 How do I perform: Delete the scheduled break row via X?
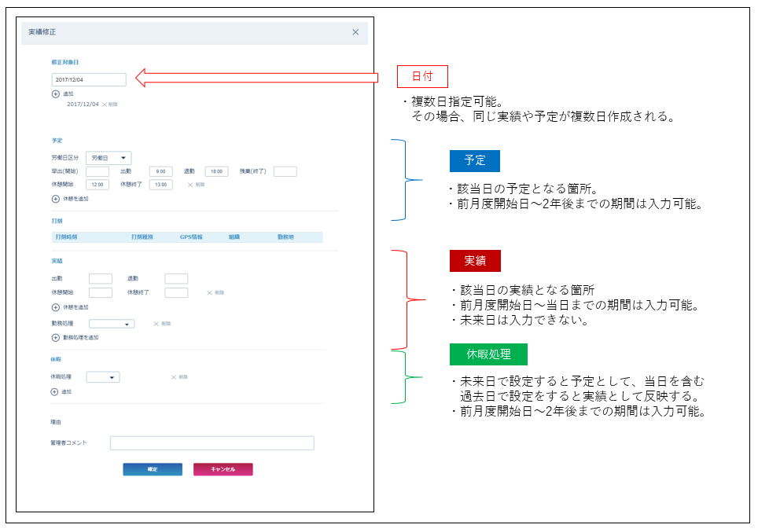pyautogui.click(x=190, y=185)
